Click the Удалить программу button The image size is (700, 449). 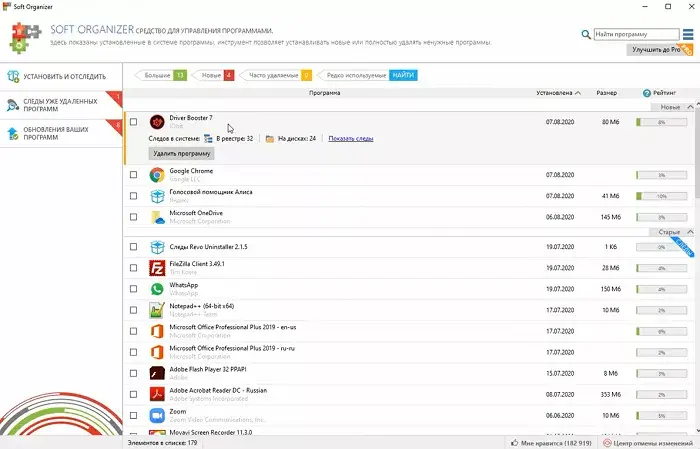tap(181, 153)
